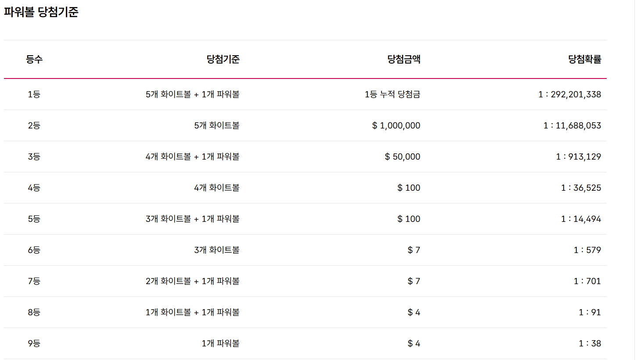The width and height of the screenshot is (644, 360).
Task: Click the 당첨확률 column header
Action: point(585,59)
